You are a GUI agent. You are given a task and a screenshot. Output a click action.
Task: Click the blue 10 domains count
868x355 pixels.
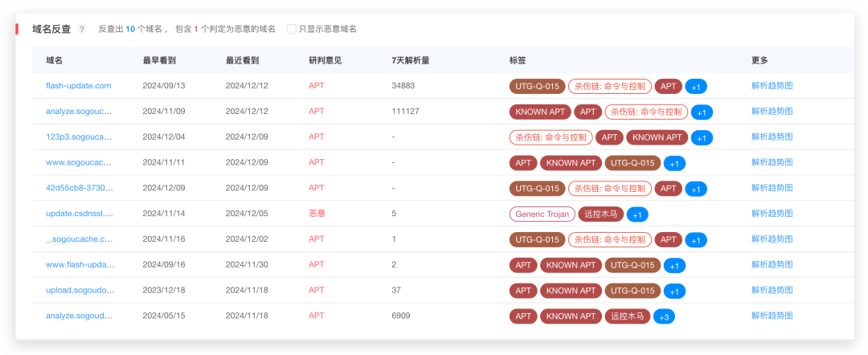pyautogui.click(x=130, y=29)
